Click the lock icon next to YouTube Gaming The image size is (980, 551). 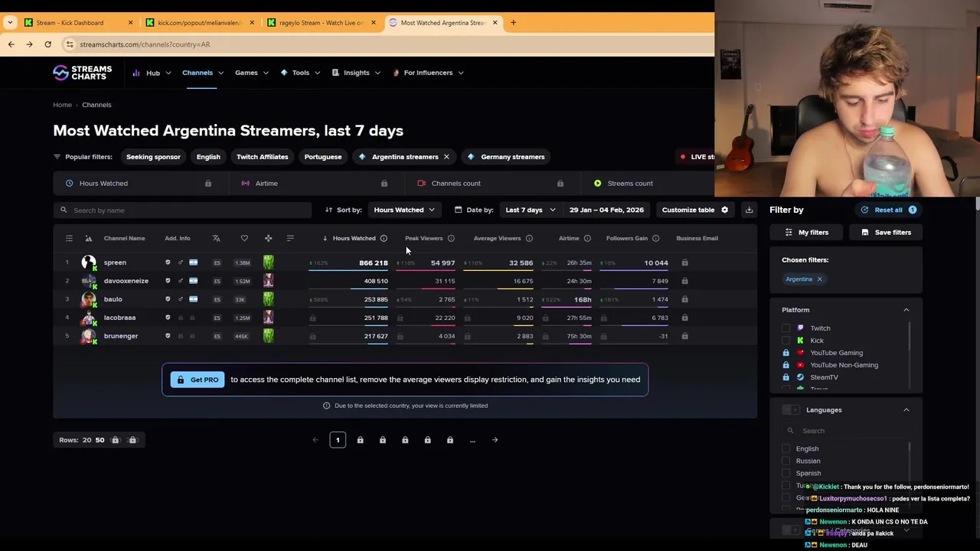coord(786,353)
